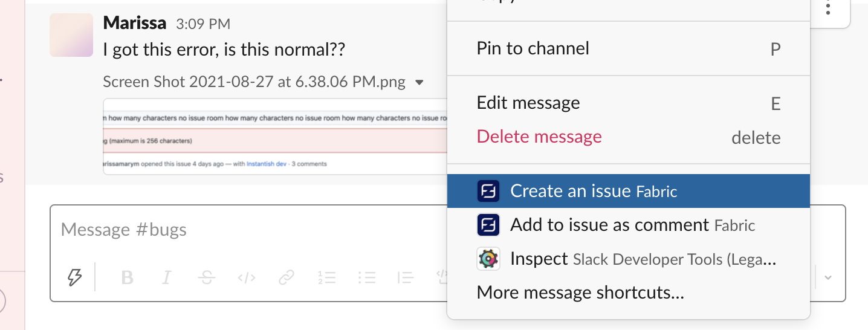Expand the screenshot file dropdown arrow
Screen dimensions: 868x330
(419, 82)
